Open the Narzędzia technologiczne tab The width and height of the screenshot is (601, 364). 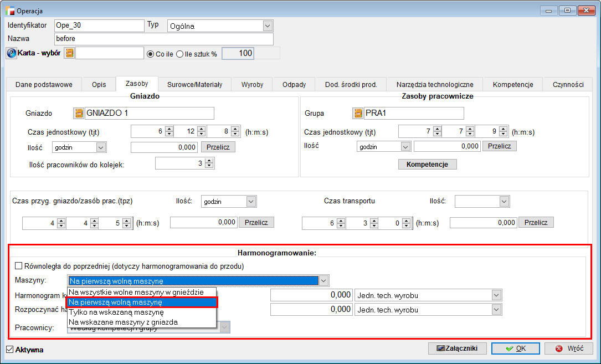(434, 85)
